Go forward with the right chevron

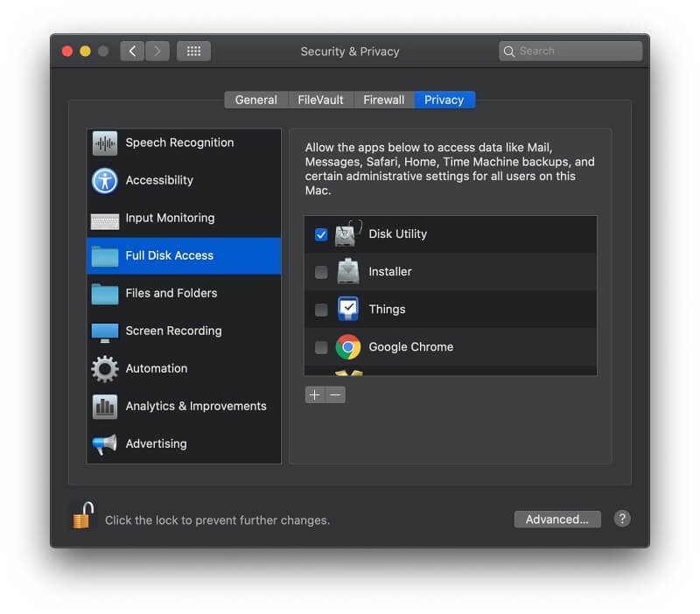(x=157, y=51)
